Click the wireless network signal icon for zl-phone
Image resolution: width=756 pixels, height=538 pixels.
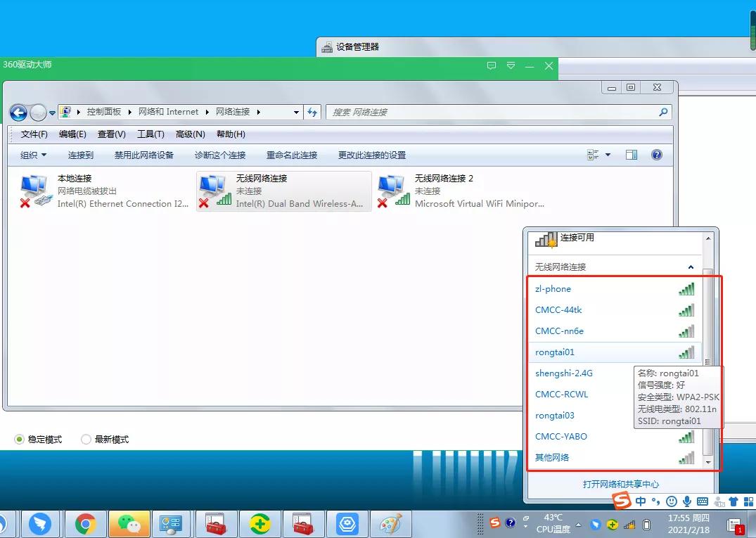(686, 288)
